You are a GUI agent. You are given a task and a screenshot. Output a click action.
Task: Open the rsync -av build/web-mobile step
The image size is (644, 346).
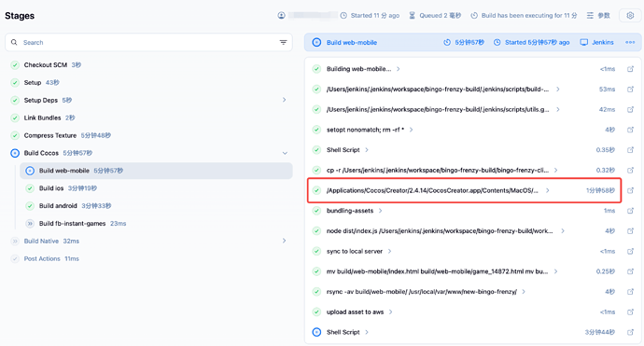tap(421, 292)
